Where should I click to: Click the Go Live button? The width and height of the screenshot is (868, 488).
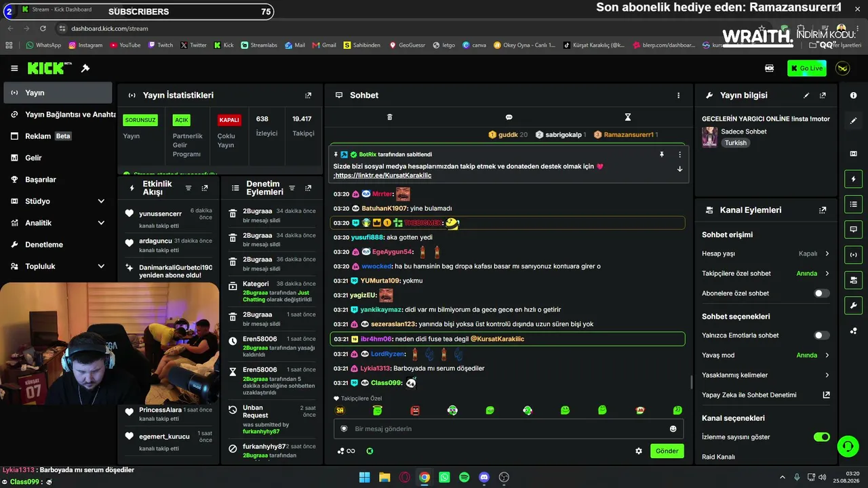coord(807,68)
